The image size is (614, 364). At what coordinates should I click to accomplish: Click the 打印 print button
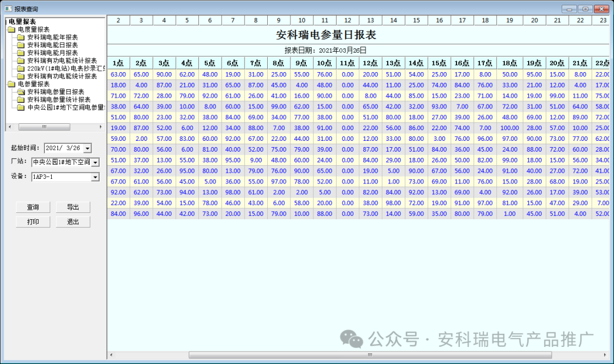click(x=32, y=221)
